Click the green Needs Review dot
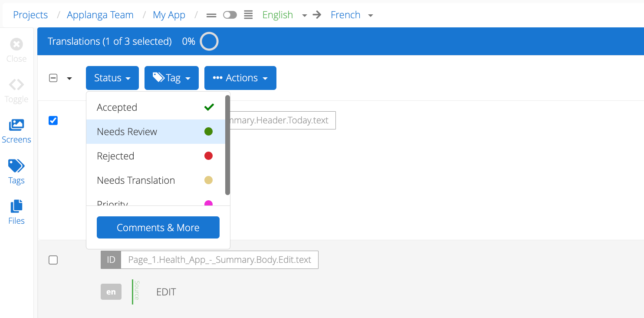Screen dimensions: 644x318 tap(208, 132)
